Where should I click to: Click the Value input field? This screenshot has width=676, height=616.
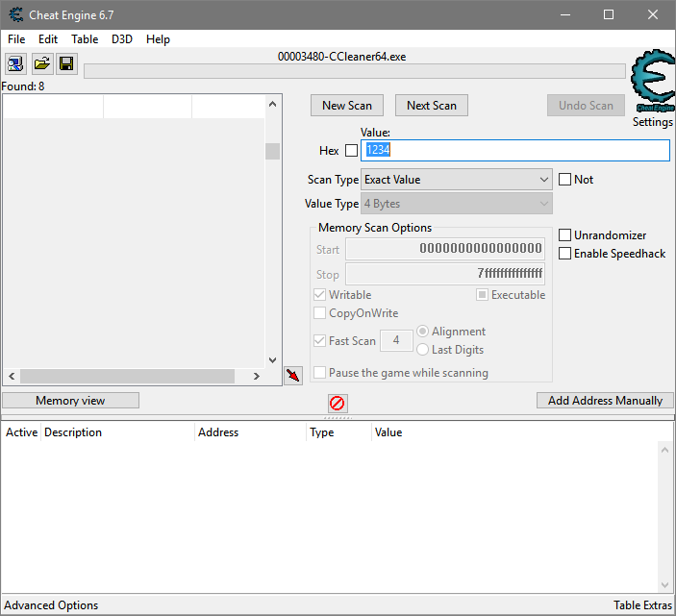pos(514,151)
